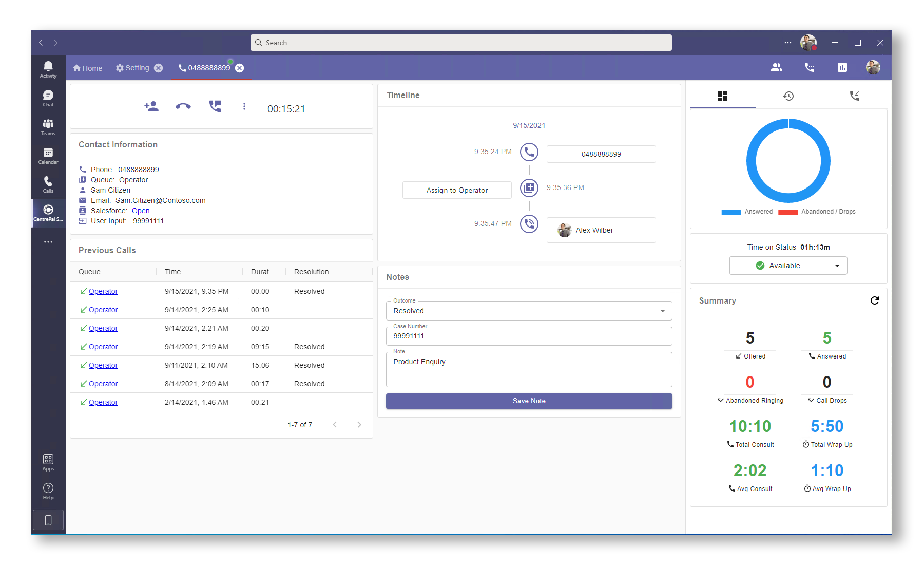Open the Activity bell in Teams sidebar
This screenshot has height=565, width=924.
48,69
